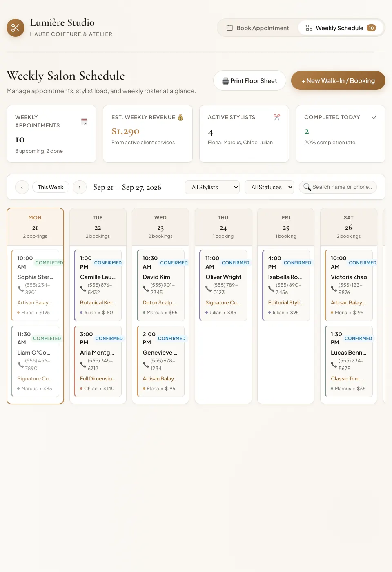Image resolution: width=392 pixels, height=572 pixels.
Task: Click the calendar icon in Weekly Appointments card
Action: coord(84,121)
